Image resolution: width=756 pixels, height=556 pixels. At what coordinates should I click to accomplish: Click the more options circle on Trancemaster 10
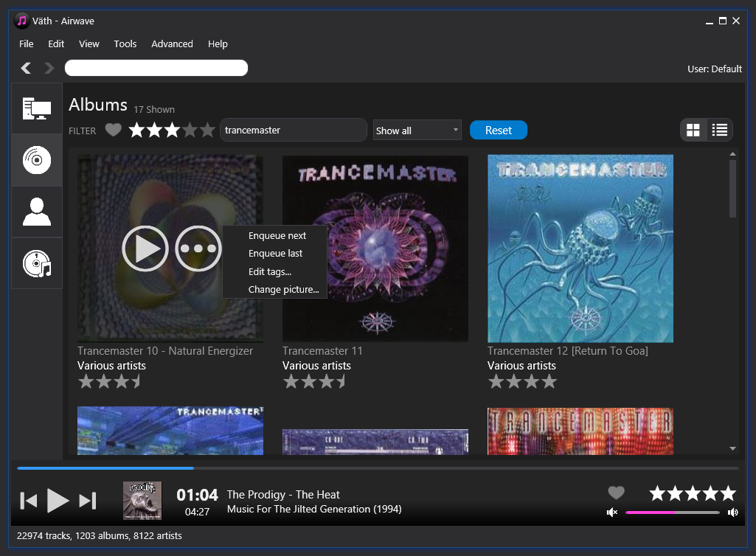pos(198,249)
